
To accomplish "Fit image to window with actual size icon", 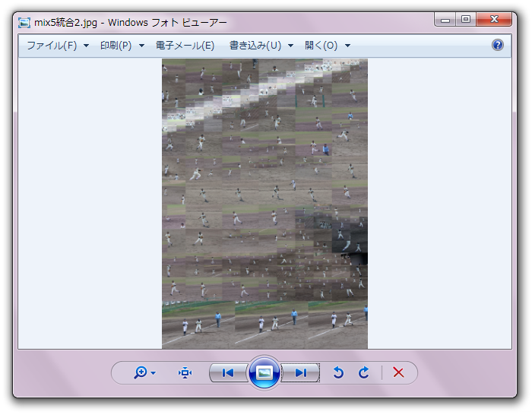I will [x=185, y=372].
